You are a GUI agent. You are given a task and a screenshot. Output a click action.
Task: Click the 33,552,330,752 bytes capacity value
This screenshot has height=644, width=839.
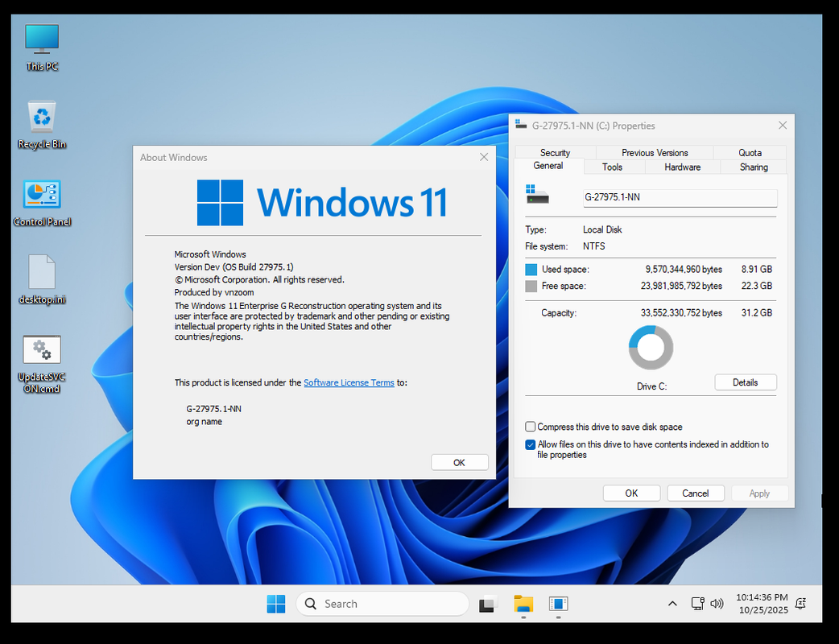click(681, 313)
